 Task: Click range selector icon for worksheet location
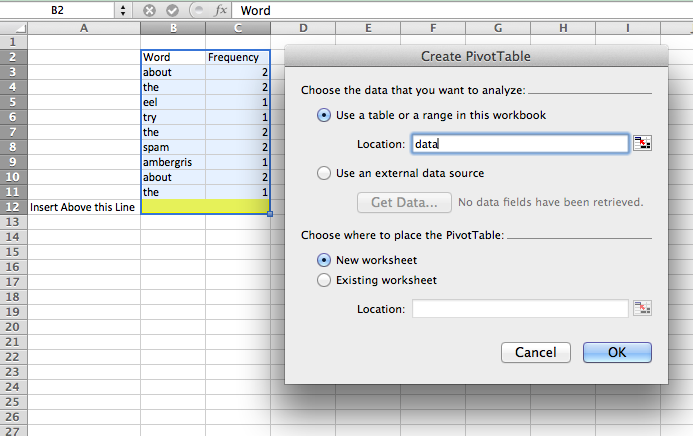coord(642,308)
